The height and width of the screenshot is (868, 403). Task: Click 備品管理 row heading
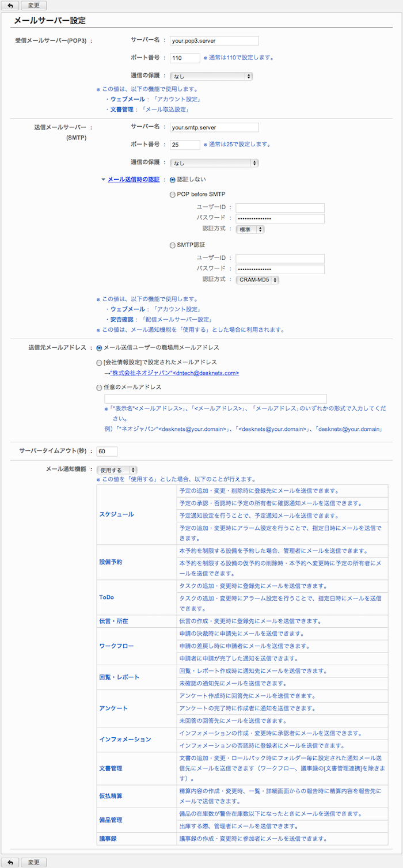point(111,820)
